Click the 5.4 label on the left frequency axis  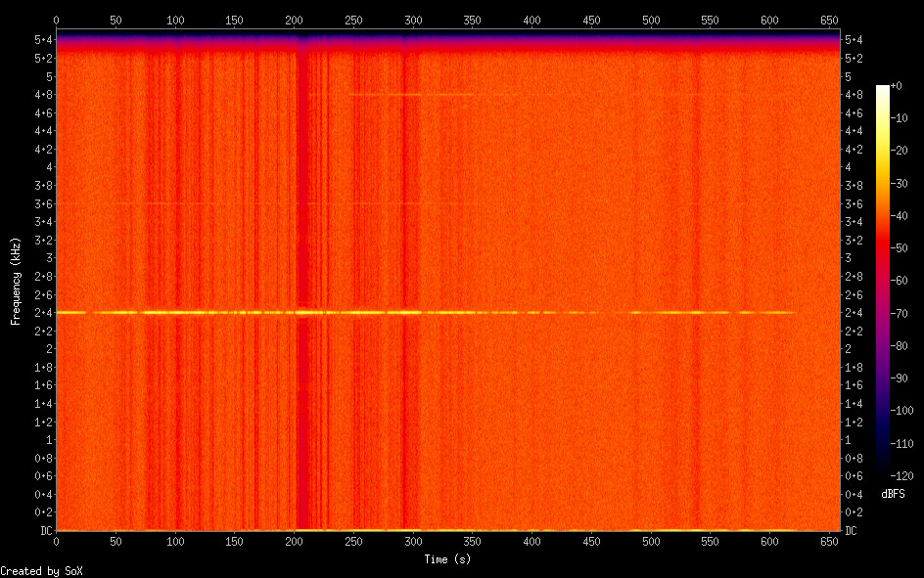(42, 39)
